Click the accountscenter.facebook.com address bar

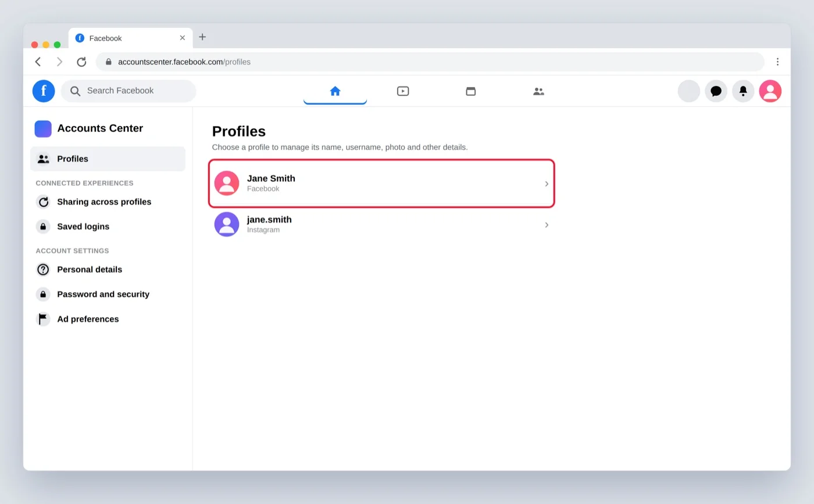click(430, 62)
